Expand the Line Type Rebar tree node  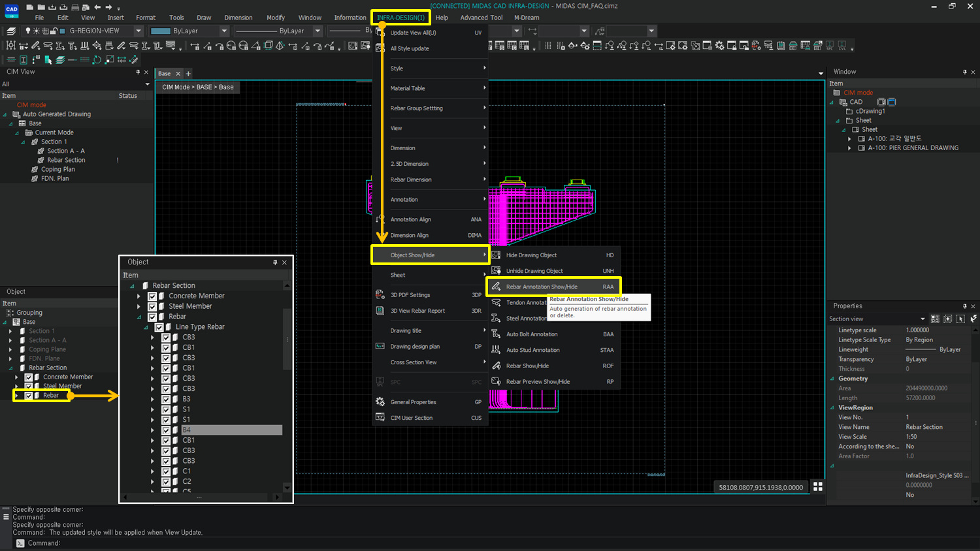(x=146, y=326)
